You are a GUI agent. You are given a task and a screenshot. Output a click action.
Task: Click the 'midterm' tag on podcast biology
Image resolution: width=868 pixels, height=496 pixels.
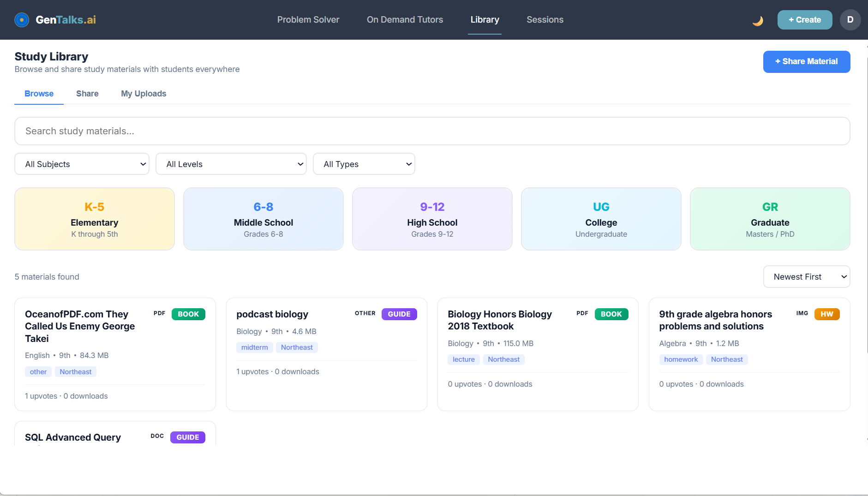click(x=255, y=347)
